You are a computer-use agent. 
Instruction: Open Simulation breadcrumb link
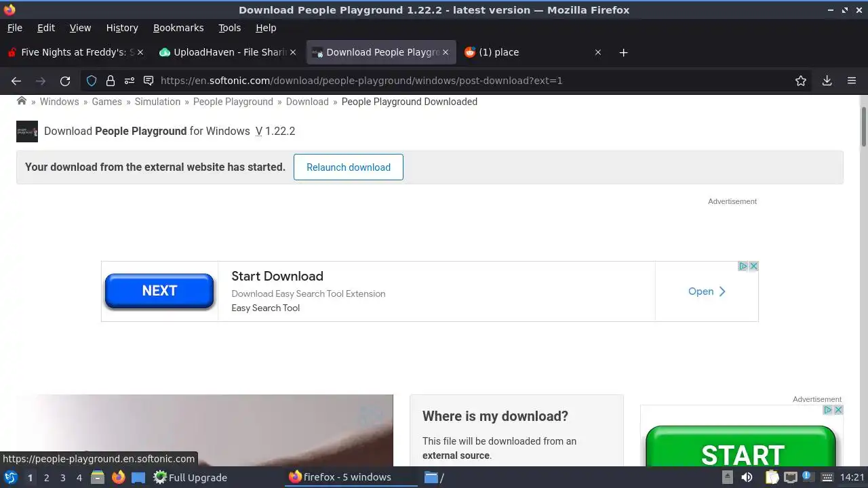pos(157,102)
